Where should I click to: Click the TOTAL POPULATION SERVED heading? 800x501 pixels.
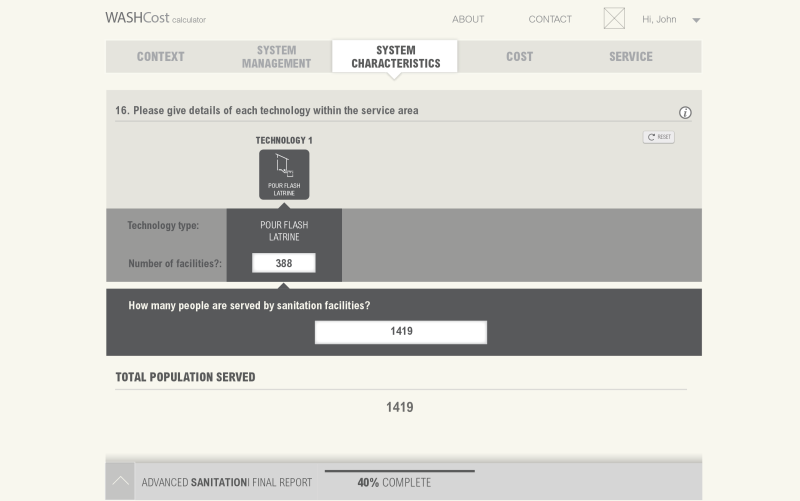[x=185, y=377]
